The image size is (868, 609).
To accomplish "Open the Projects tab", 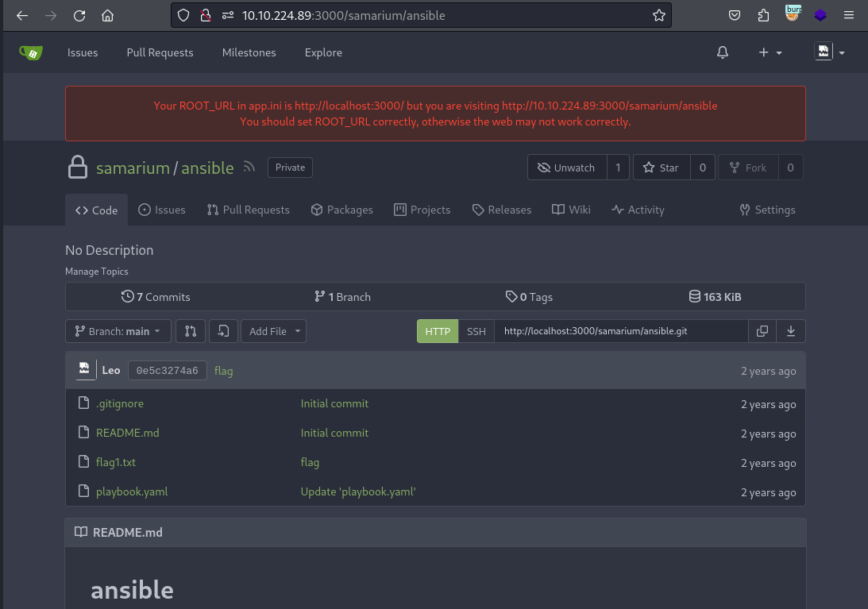I will [422, 210].
